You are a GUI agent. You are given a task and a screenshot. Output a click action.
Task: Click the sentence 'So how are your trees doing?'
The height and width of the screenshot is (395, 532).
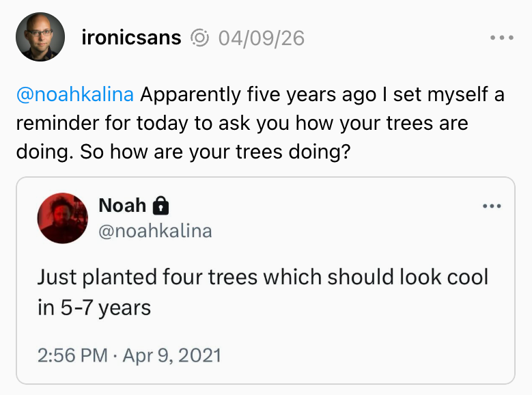(x=215, y=151)
